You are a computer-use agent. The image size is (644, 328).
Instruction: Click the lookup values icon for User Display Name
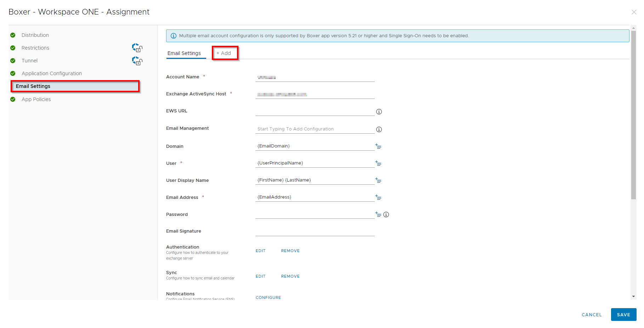(x=378, y=180)
